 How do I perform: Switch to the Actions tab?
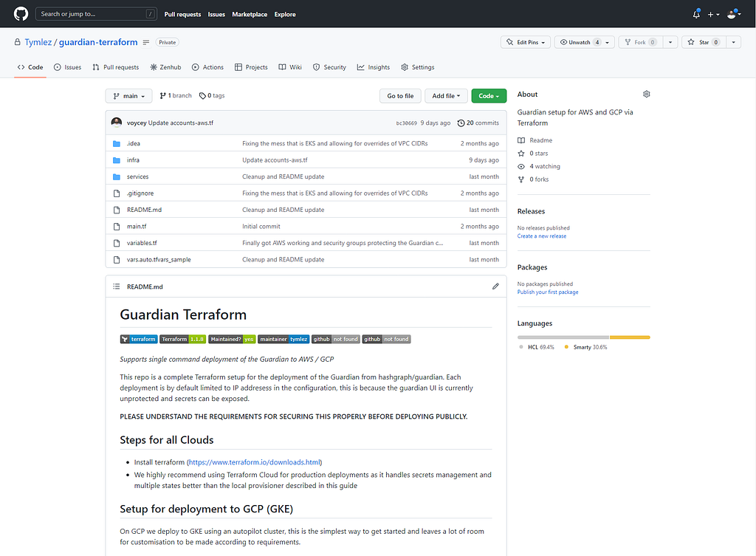click(x=207, y=67)
